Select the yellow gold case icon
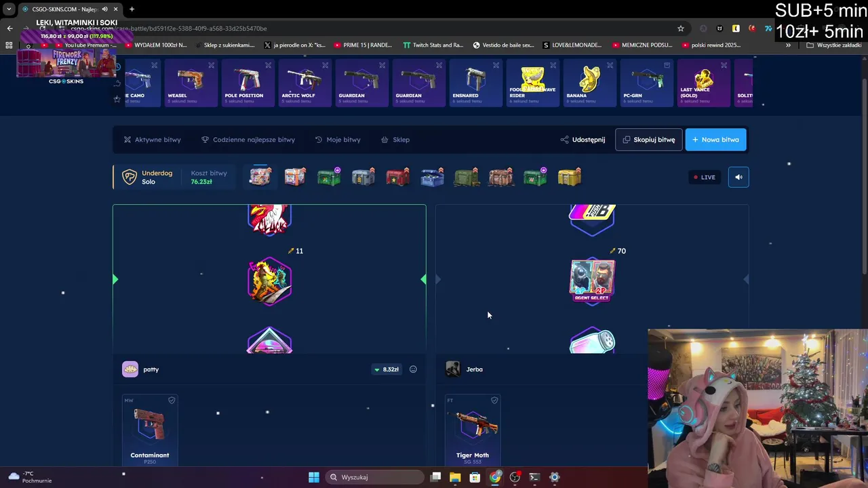The height and width of the screenshot is (488, 868). click(x=570, y=176)
